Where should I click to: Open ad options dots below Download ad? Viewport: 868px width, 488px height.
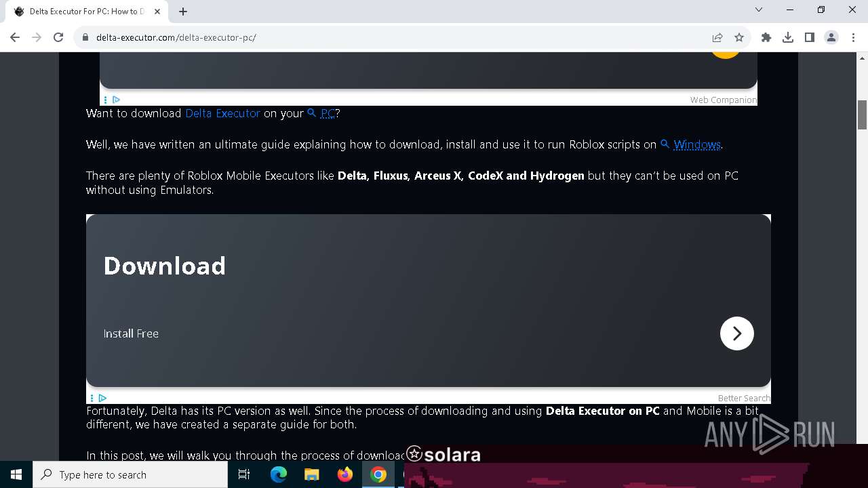click(92, 398)
